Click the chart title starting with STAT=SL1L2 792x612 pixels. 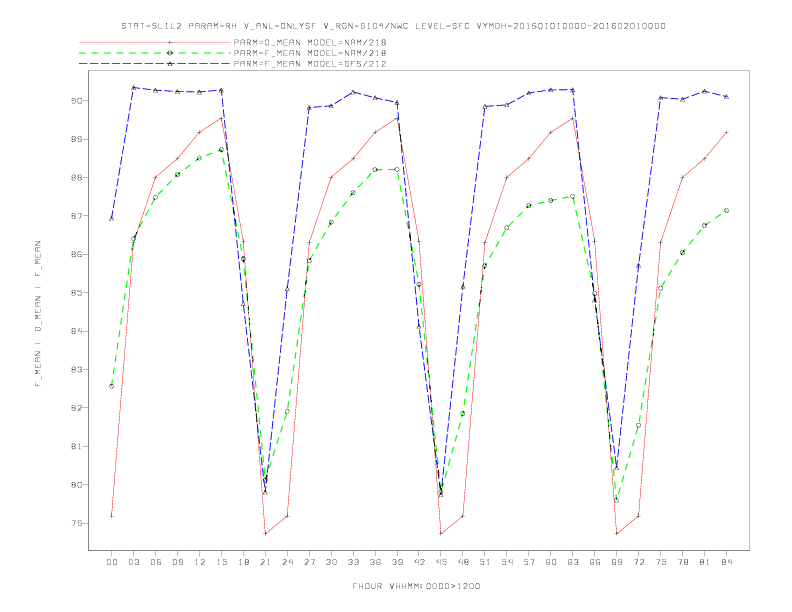coord(393,26)
